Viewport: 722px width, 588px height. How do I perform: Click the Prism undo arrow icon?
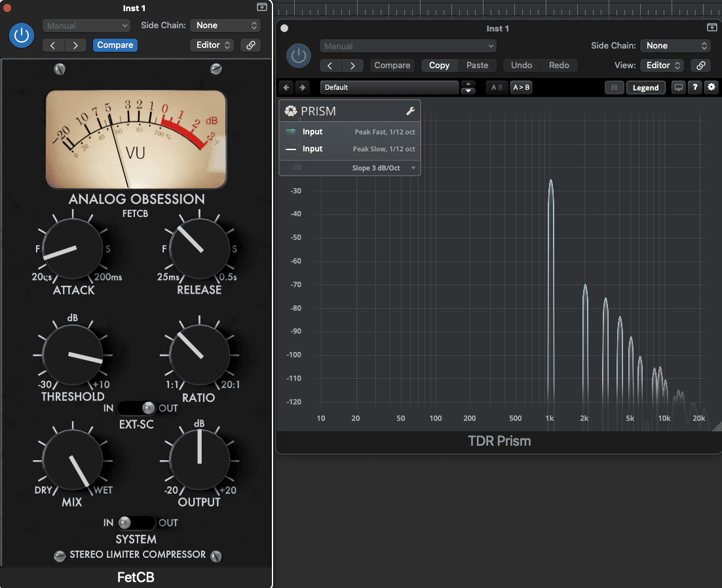(286, 87)
